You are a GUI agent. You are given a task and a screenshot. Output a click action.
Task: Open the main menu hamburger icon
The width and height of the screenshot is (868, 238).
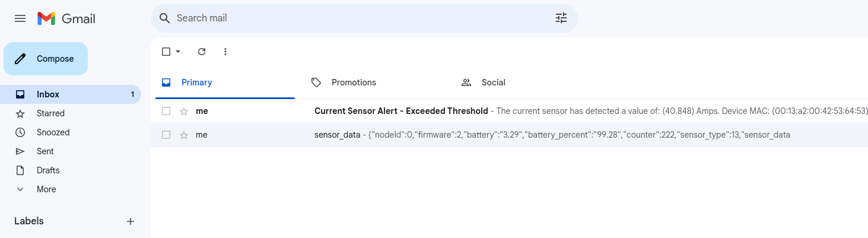[x=20, y=18]
